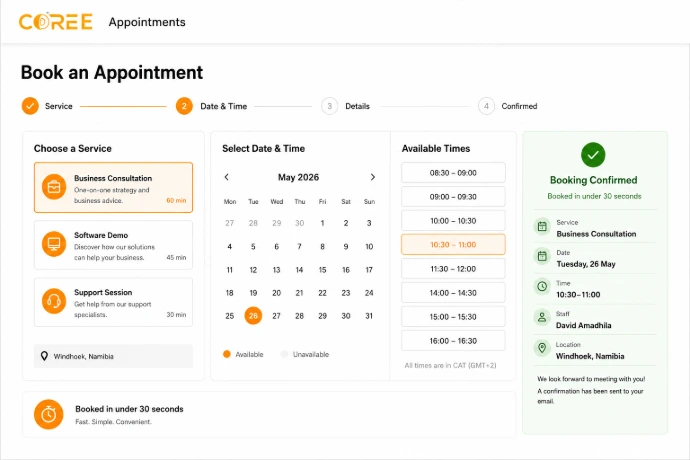Screen dimensions: 690x460
Task: Click the 'David Amadhila' staff name
Action: (584, 325)
